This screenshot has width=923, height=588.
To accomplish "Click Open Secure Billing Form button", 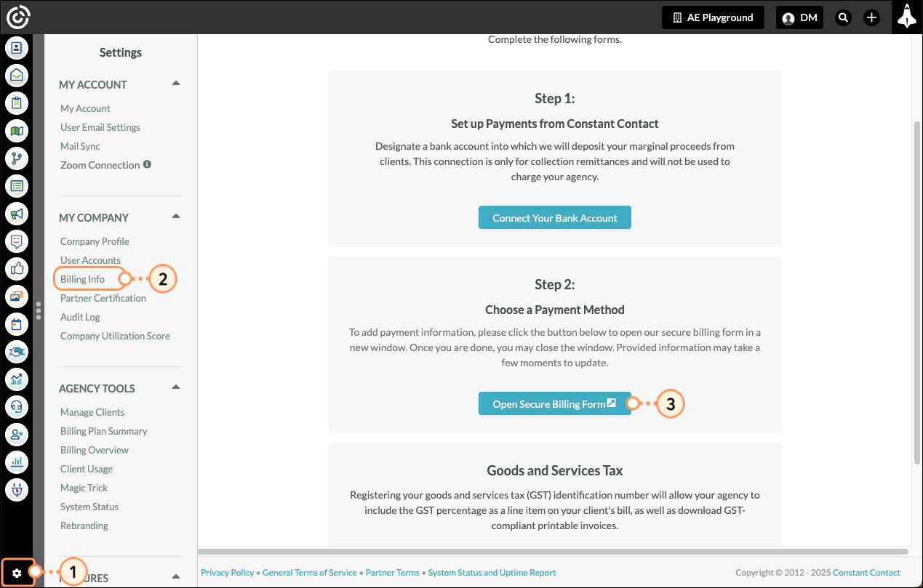I will click(555, 404).
